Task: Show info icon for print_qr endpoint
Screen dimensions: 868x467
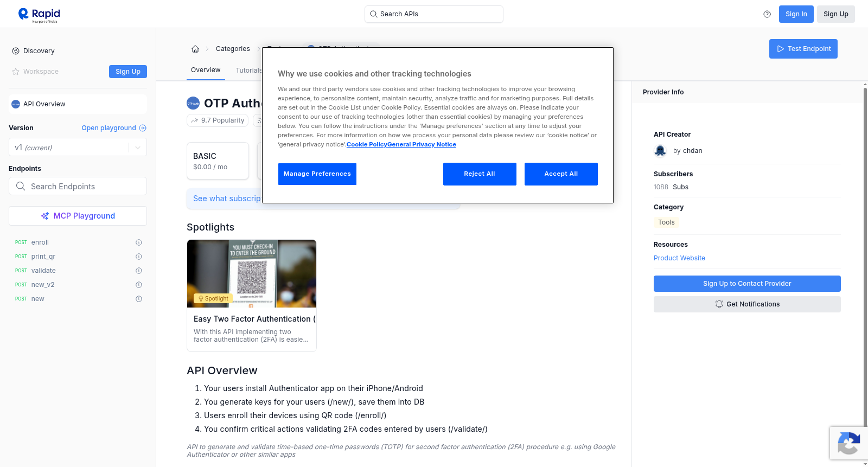Action: pos(139,257)
